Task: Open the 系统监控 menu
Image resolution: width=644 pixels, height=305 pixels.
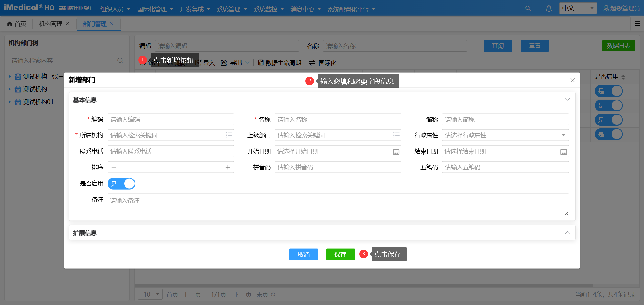Action: coord(269,9)
